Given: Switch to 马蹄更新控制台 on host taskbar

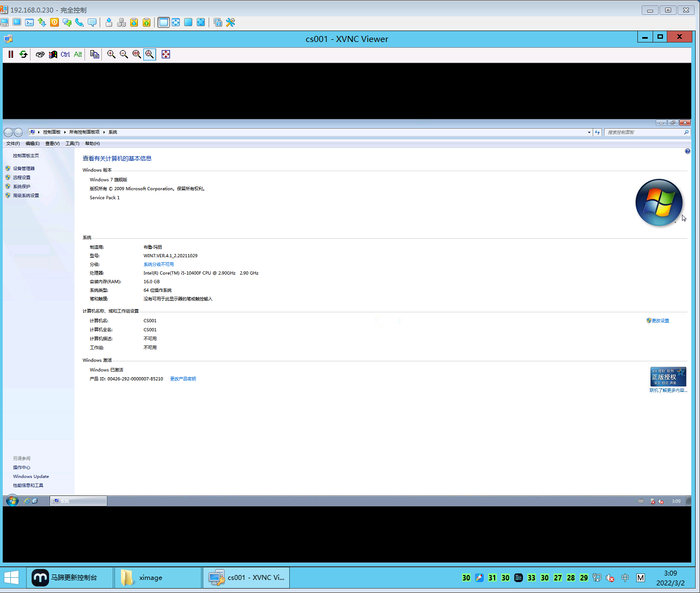Looking at the screenshot, I should tap(70, 578).
